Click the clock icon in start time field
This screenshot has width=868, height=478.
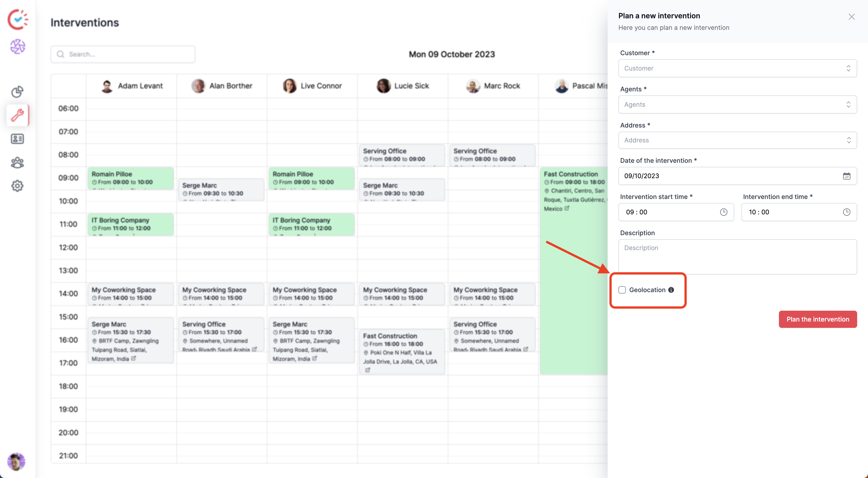pyautogui.click(x=723, y=212)
